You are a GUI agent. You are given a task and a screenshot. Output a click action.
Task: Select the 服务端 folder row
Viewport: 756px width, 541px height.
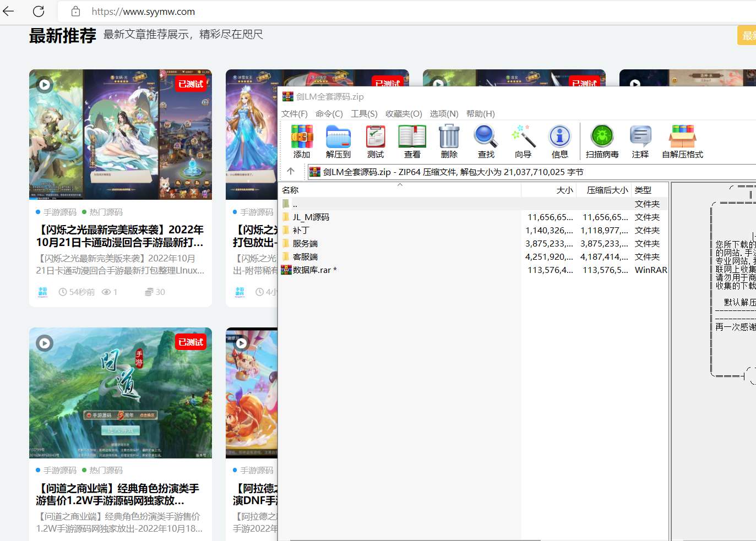coord(474,243)
